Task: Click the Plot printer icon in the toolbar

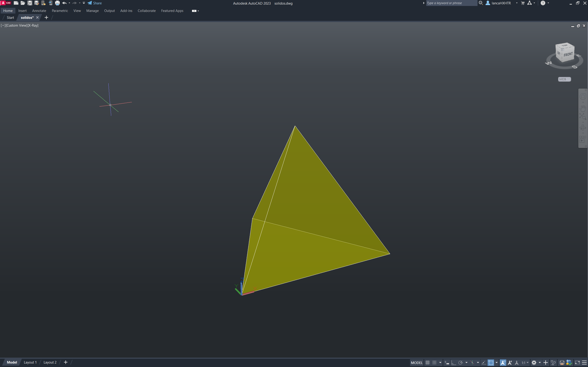Action: coord(57,3)
